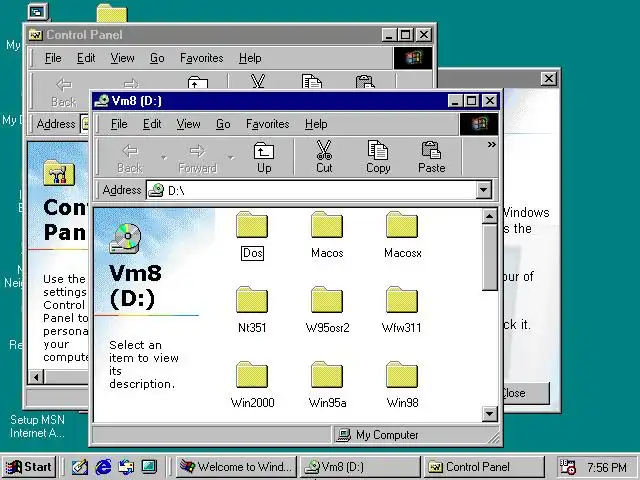Click the Windows logo throbber in Control Panel
This screenshot has height=480, width=640.
pos(413,58)
